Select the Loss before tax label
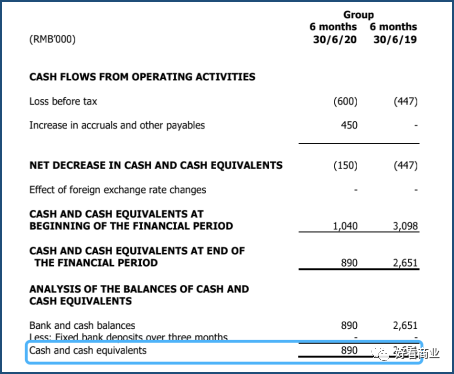454x374 pixels. pos(63,101)
